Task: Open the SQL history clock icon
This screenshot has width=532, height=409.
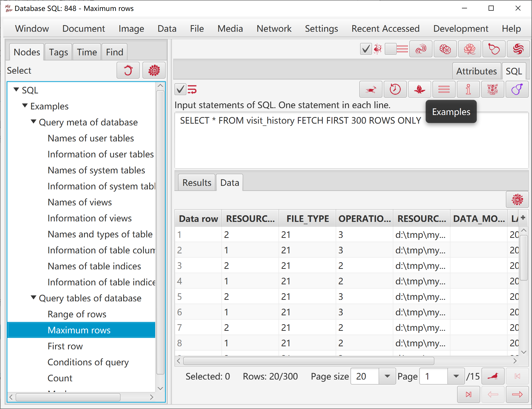Action: click(395, 89)
